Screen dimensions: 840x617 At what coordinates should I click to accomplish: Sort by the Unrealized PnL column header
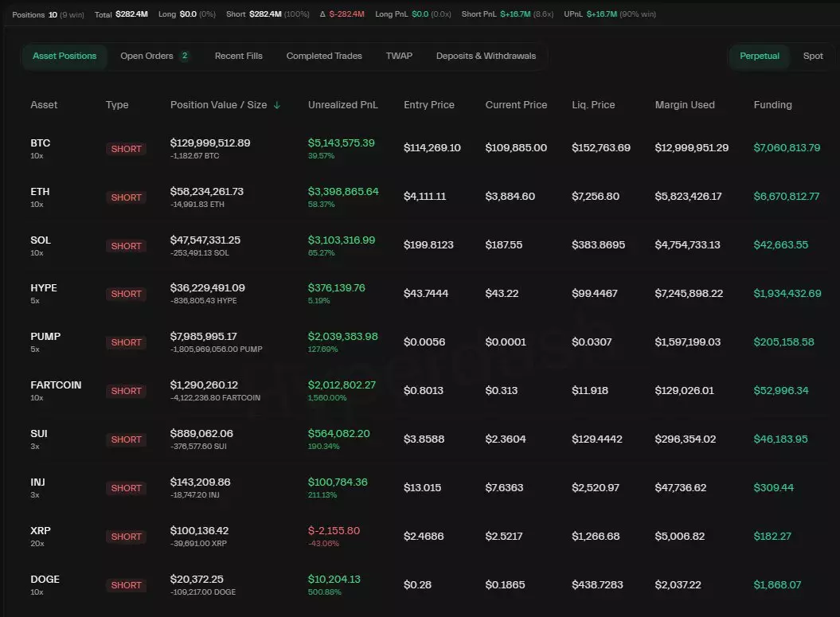coord(342,105)
